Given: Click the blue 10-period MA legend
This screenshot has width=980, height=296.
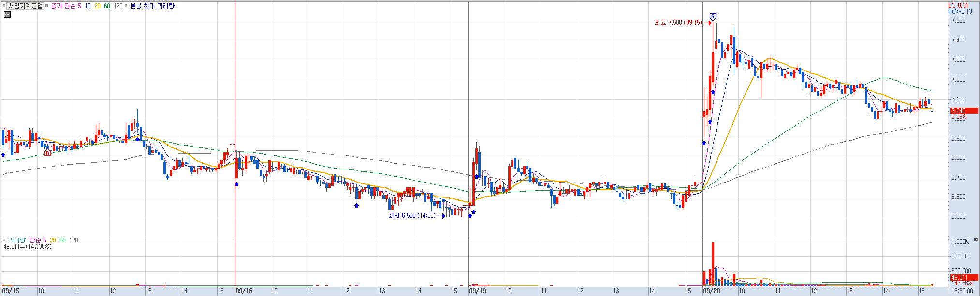Looking at the screenshot, I should pyautogui.click(x=88, y=6).
